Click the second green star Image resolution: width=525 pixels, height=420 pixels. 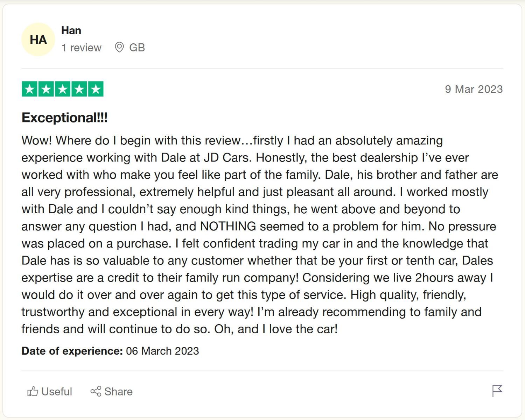(x=46, y=89)
